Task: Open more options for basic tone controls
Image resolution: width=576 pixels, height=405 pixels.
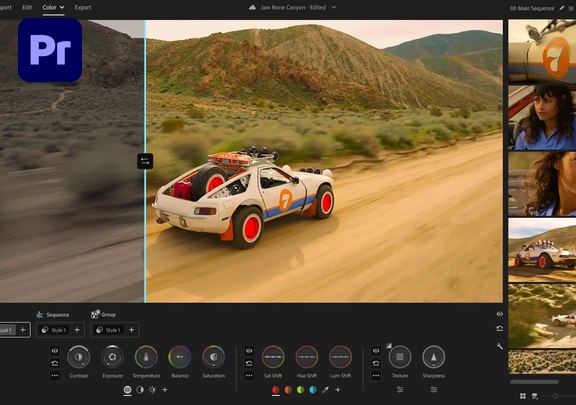Action: click(55, 376)
